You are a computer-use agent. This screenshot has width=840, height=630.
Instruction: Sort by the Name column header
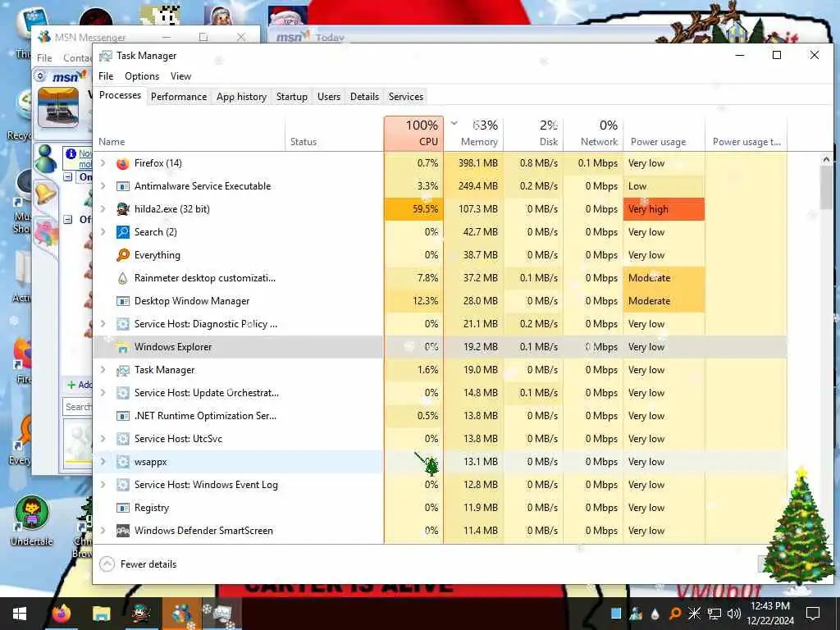pyautogui.click(x=189, y=134)
